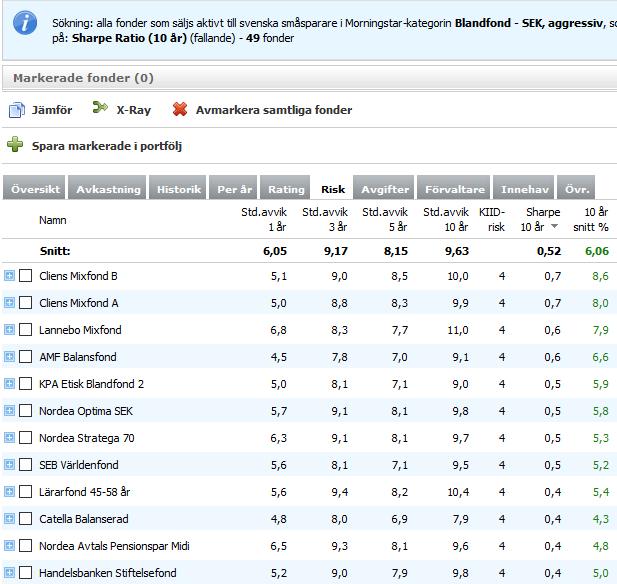Screen dimensions: 617x584
Task: Click the green X-Ray arrow icon
Action: point(100,107)
